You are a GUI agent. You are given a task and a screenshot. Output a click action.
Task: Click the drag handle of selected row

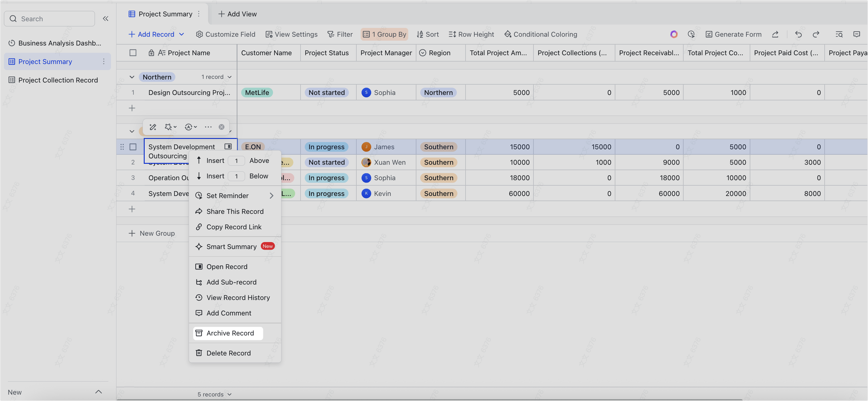(122, 147)
